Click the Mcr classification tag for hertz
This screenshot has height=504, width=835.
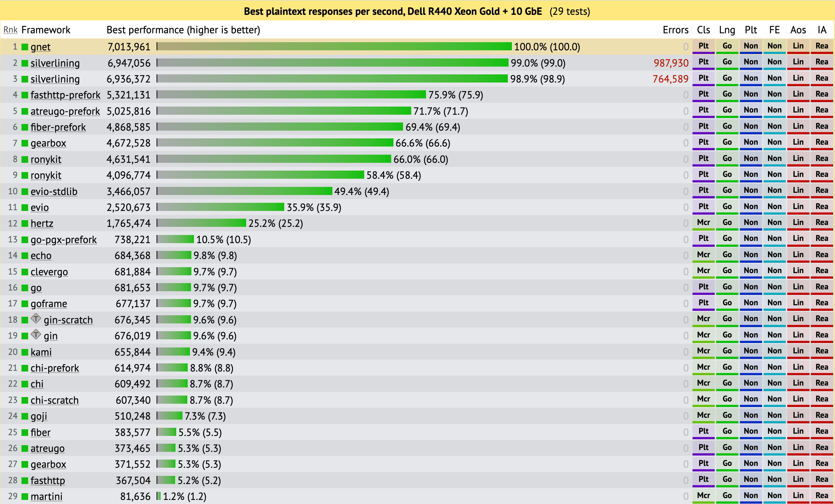[703, 223]
